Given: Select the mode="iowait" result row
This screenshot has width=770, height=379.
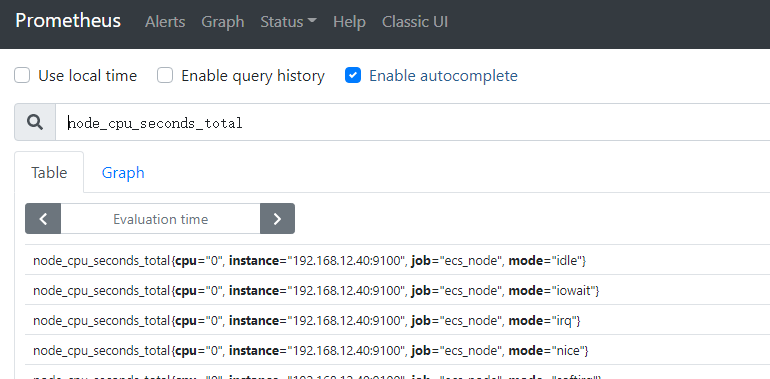Looking at the screenshot, I should [397, 291].
